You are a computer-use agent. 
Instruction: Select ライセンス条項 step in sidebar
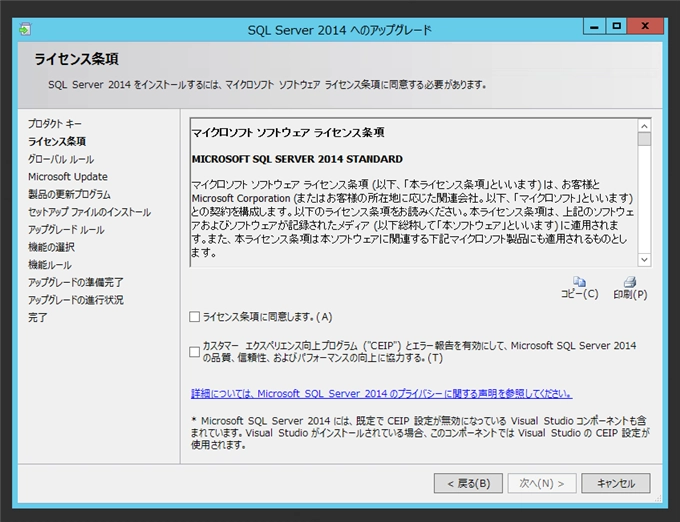(57, 141)
